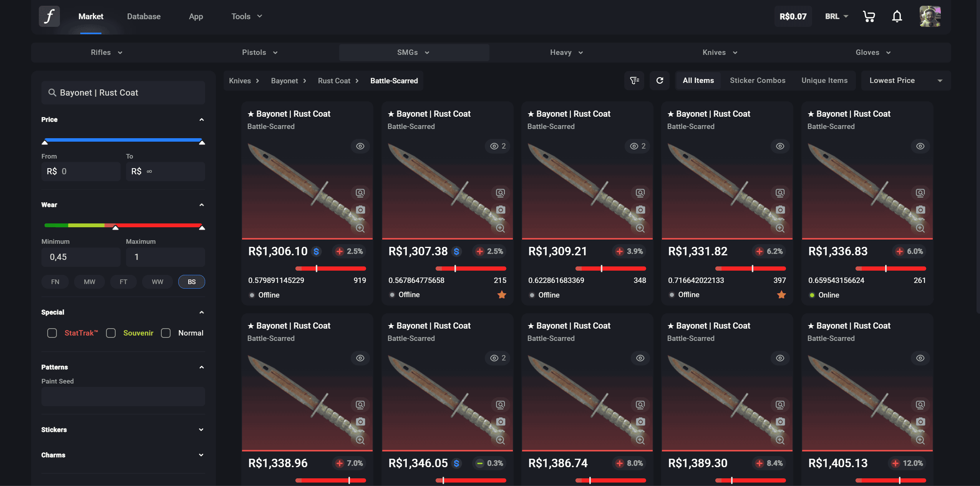The height and width of the screenshot is (486, 980).
Task: Zoom the R$1,306.10 listing image
Action: pos(360,228)
